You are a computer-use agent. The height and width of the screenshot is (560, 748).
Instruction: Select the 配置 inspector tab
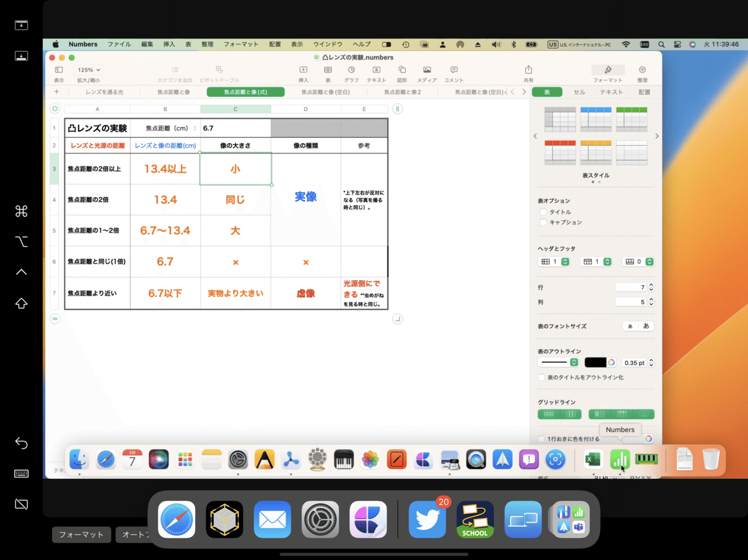pos(645,92)
